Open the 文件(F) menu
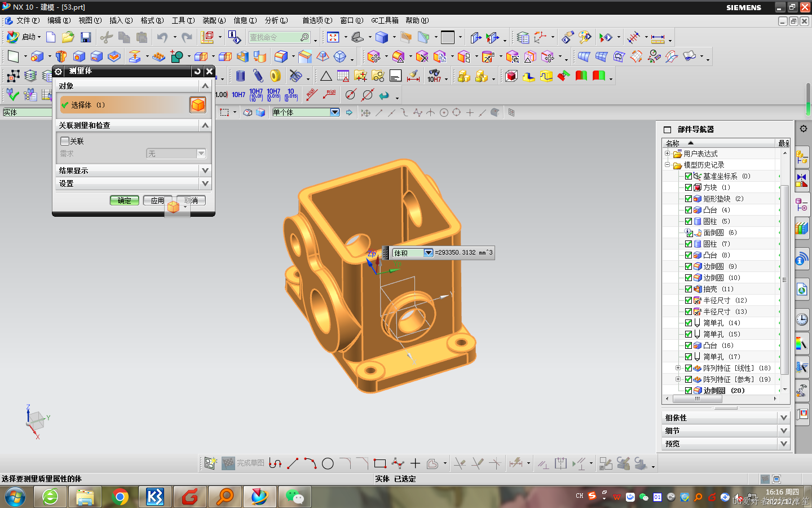This screenshot has height=508, width=812. pos(28,20)
